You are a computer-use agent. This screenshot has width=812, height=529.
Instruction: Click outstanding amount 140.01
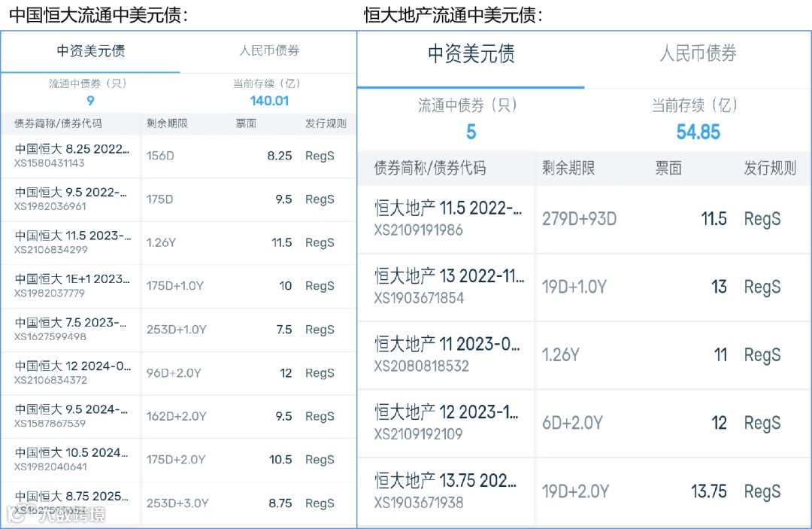coord(269,101)
